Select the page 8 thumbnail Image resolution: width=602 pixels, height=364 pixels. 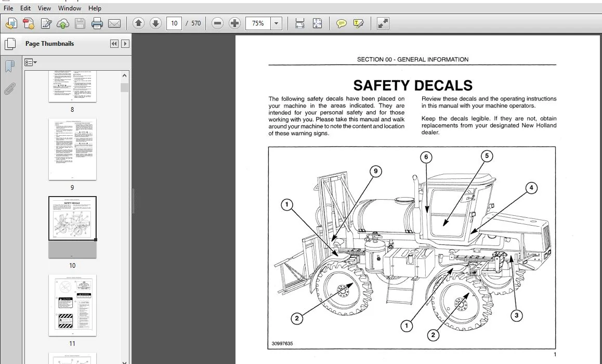[72, 86]
